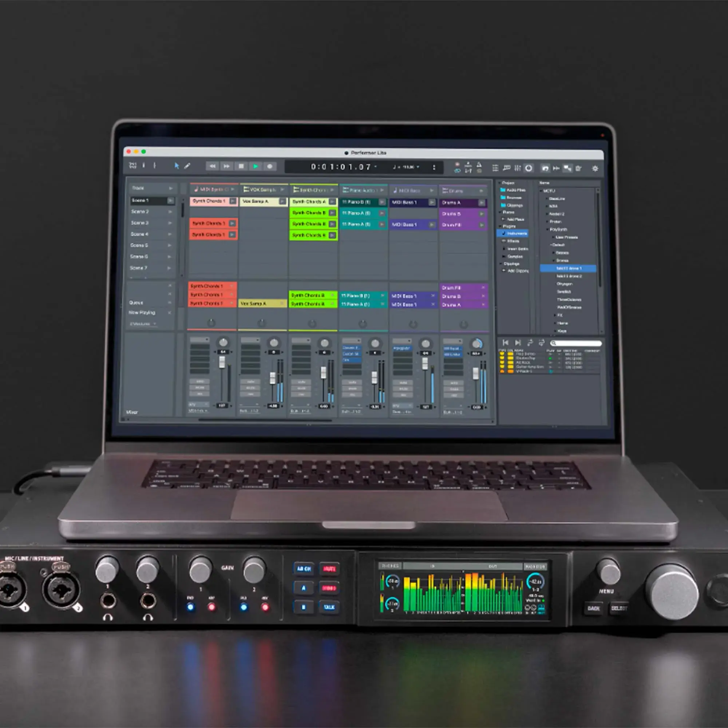This screenshot has height=728, width=728.
Task: Launch Scene 1 with its play arrow
Action: coord(170,201)
